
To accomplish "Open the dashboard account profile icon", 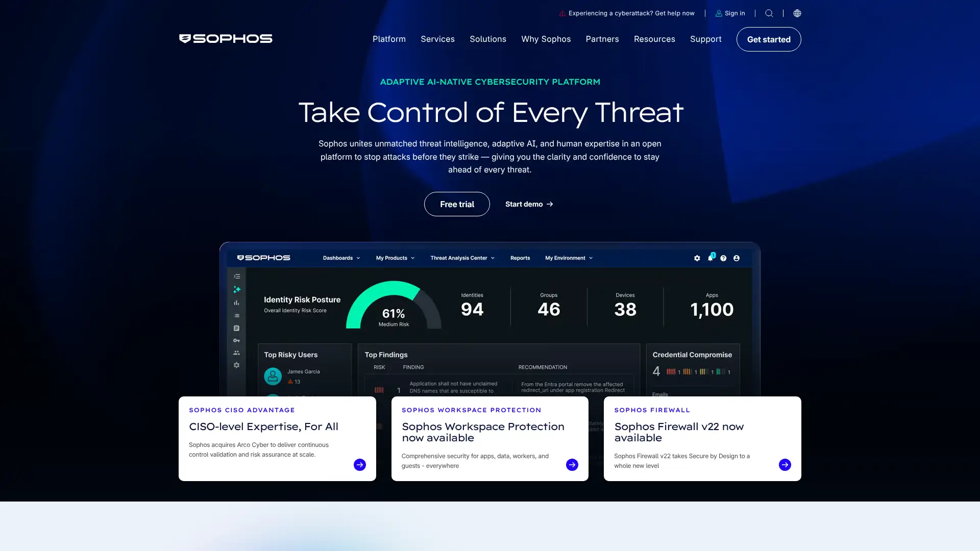I will (x=737, y=258).
